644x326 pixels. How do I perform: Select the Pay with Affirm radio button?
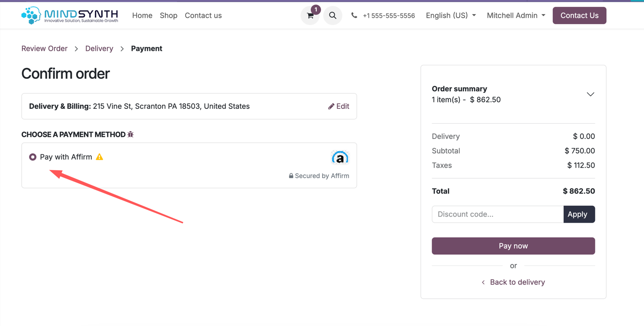[x=33, y=157]
